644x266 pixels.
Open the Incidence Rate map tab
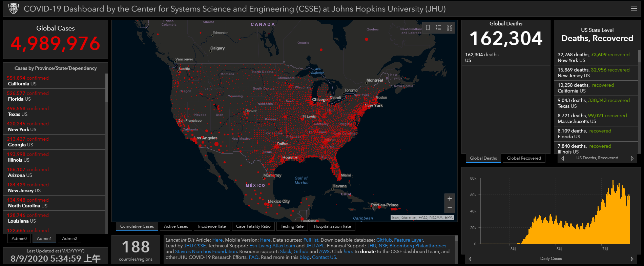click(x=212, y=226)
